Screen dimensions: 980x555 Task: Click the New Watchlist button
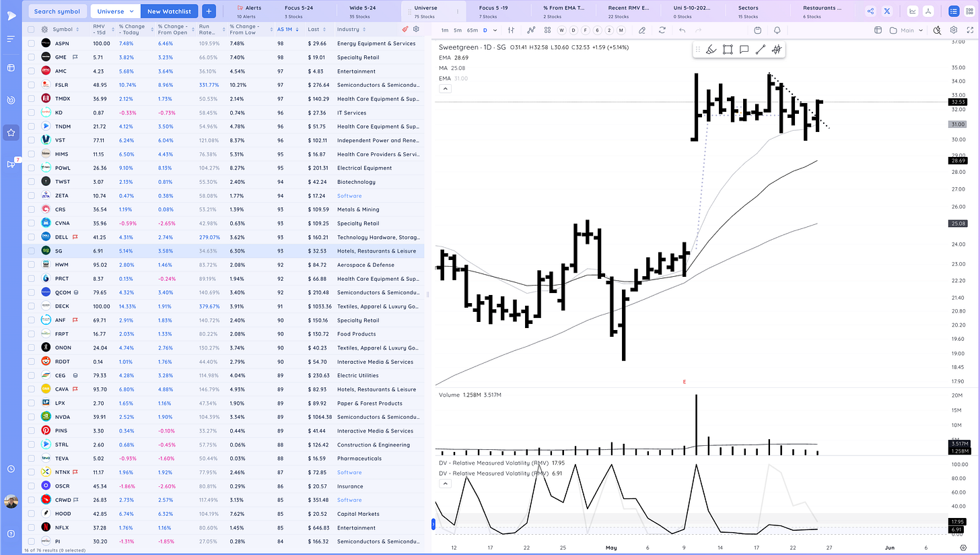click(169, 11)
